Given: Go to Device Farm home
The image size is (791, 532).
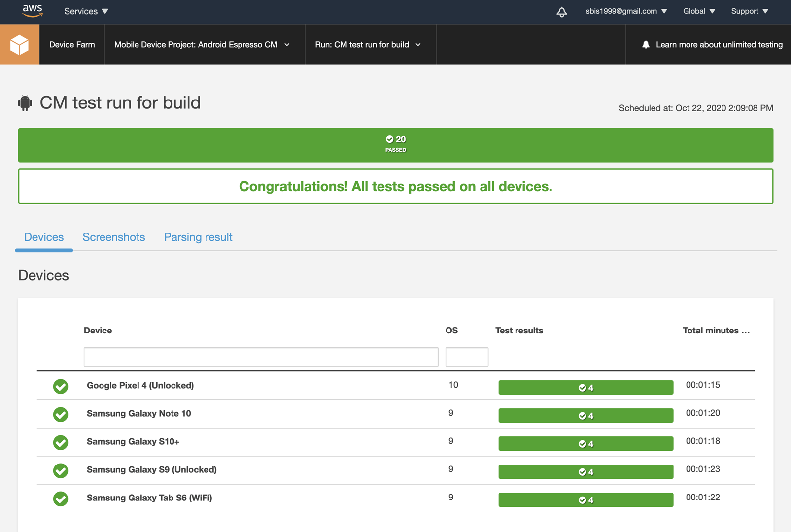Looking at the screenshot, I should pos(72,44).
